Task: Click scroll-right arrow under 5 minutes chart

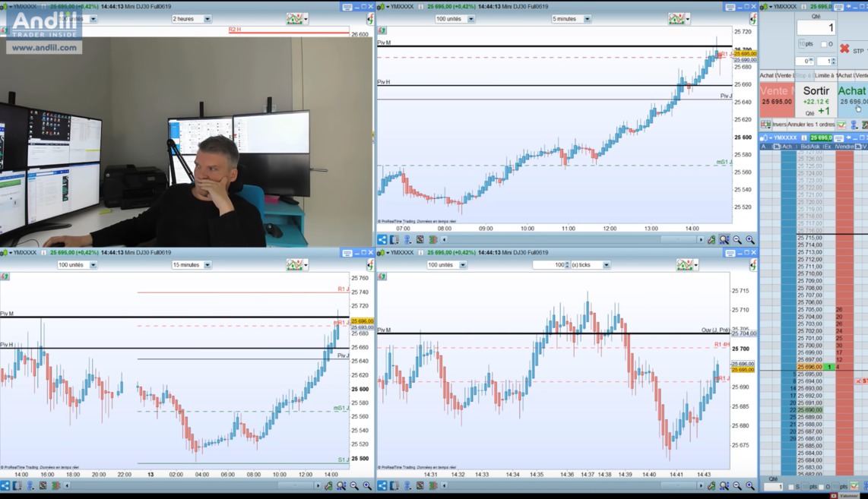Action: [x=701, y=239]
